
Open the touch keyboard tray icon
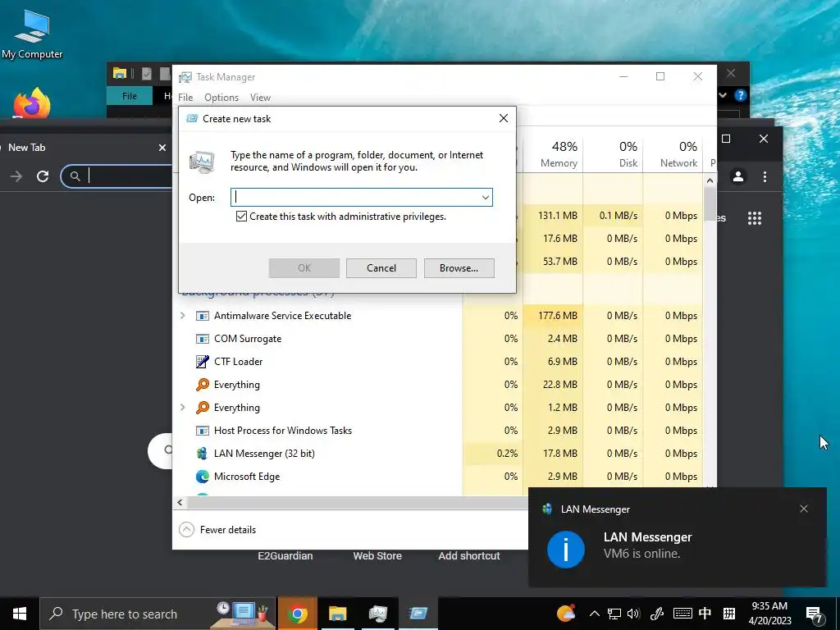point(682,614)
